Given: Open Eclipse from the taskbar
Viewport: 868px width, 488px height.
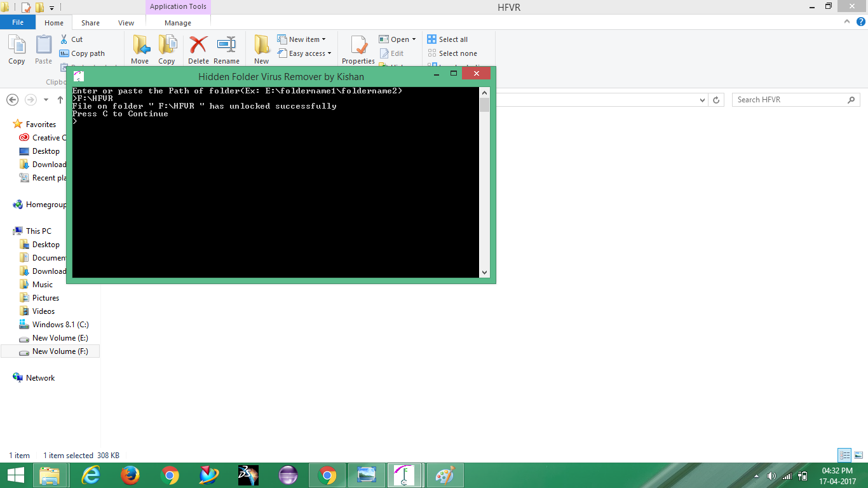Looking at the screenshot, I should coord(288,475).
